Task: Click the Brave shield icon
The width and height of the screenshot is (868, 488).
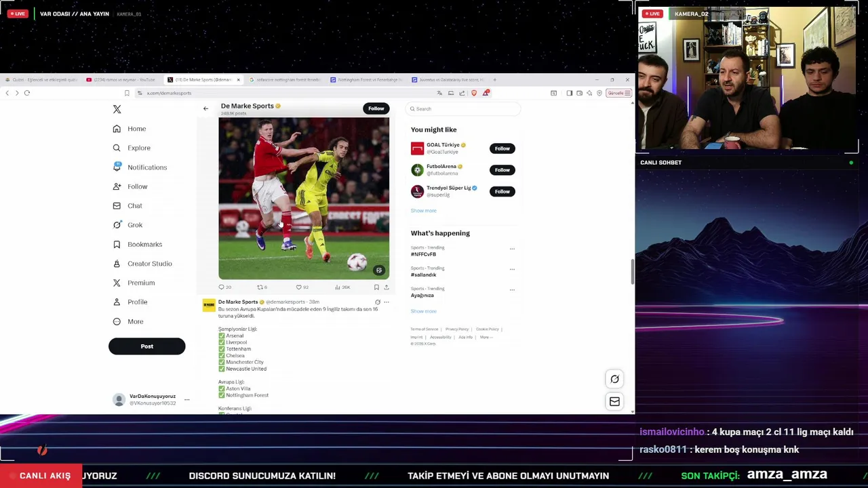Action: click(474, 93)
